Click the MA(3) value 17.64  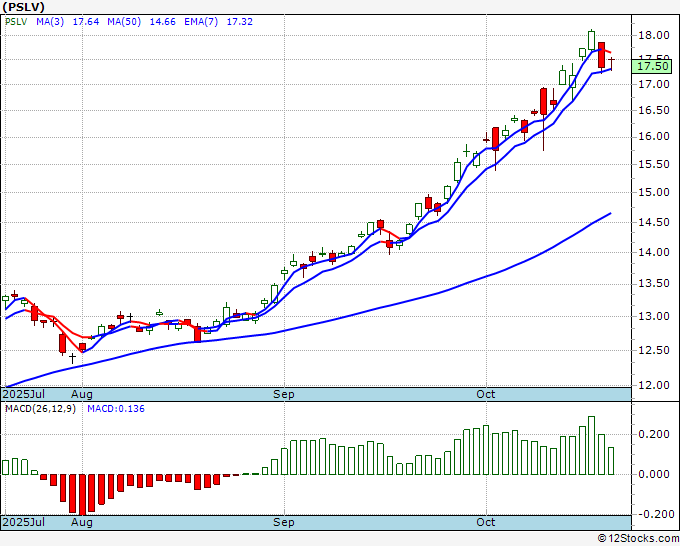[86, 22]
